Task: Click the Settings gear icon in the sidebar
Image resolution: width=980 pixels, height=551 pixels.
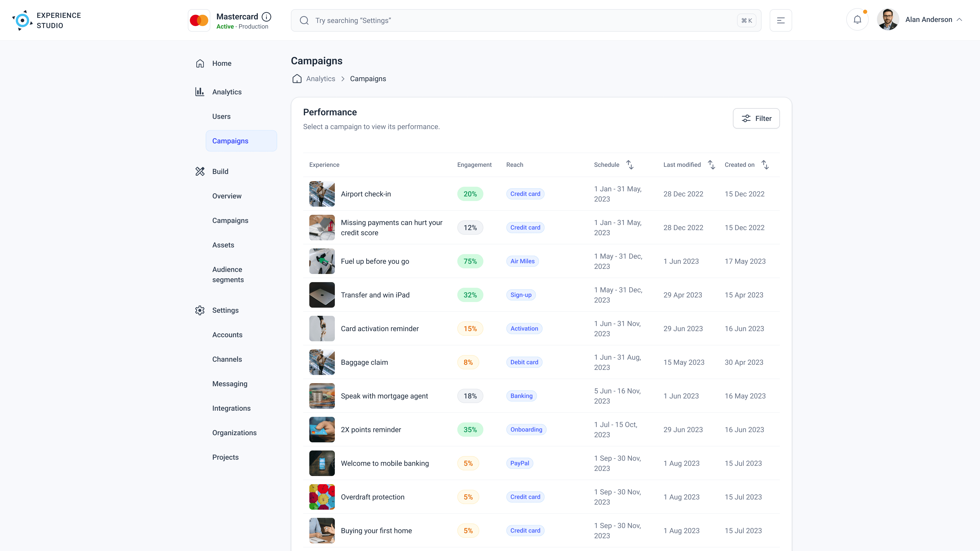Action: [x=200, y=310]
